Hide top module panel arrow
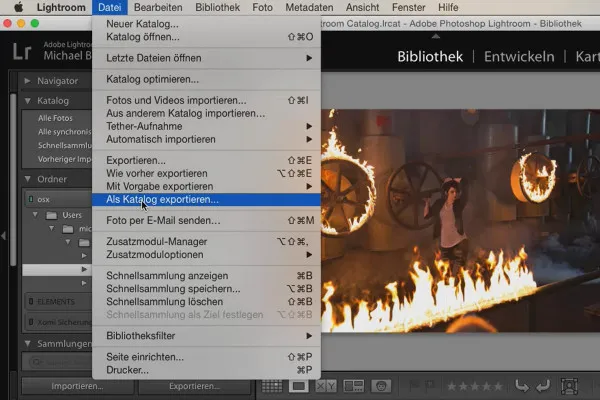The width and height of the screenshot is (600, 400). [x=435, y=36]
